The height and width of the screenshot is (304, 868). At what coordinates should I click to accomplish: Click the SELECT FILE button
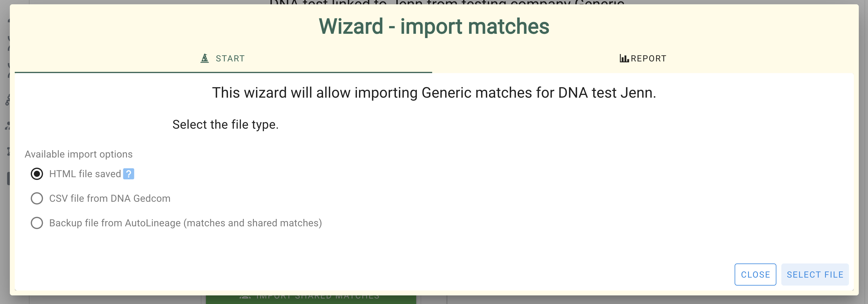(815, 275)
